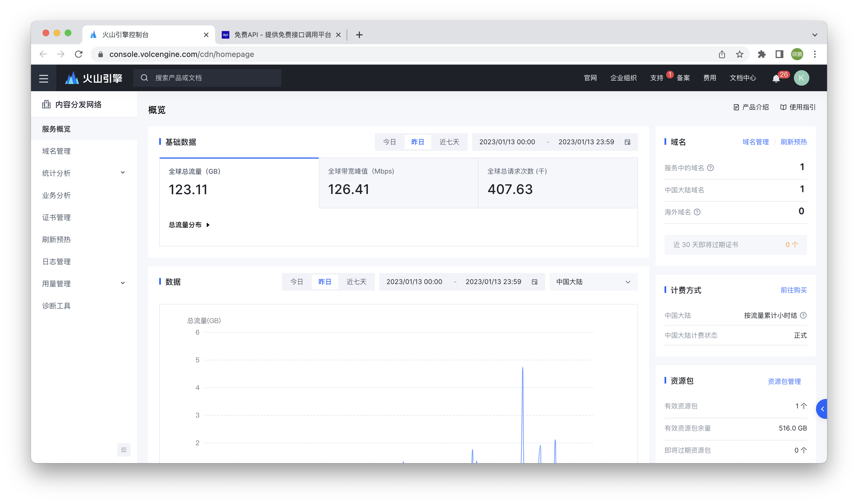Select 近七天 in 基础数据 range

[x=449, y=142]
